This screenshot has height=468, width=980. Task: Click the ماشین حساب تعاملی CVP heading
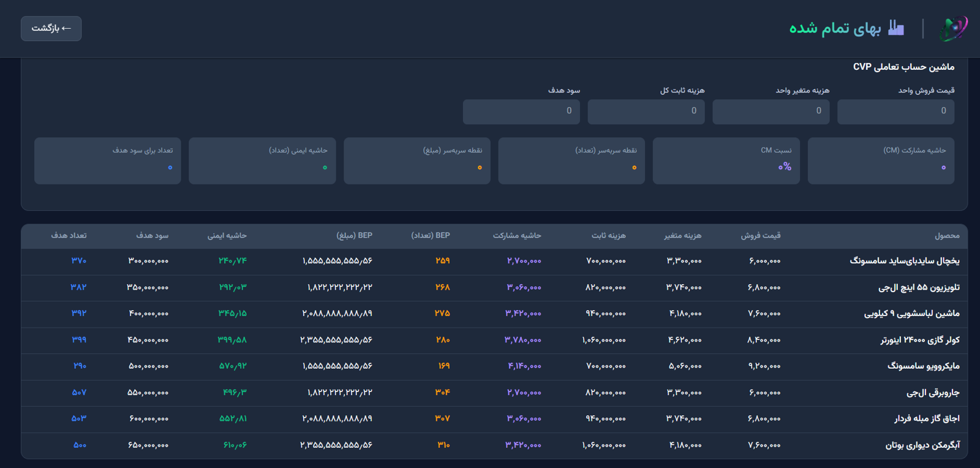click(903, 67)
